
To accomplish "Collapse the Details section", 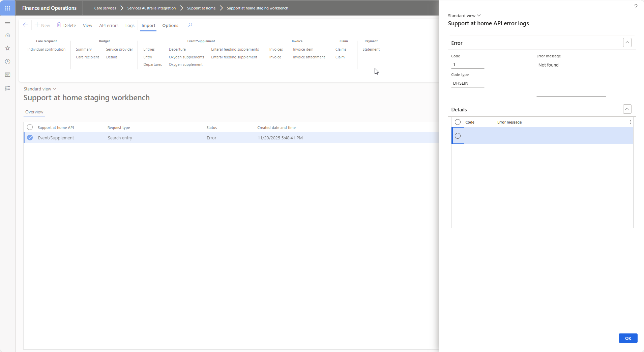I will click(627, 109).
